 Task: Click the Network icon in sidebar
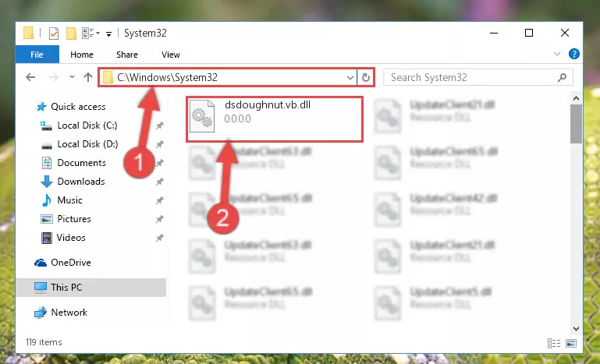point(40,313)
